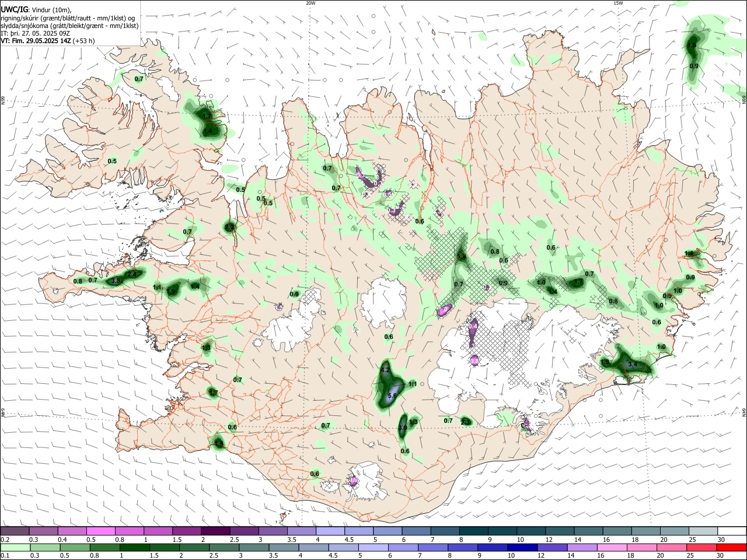This screenshot has width=747, height=560.
Task: Pick the pale pink 16 swatch in rain legend
Action: pos(610,547)
